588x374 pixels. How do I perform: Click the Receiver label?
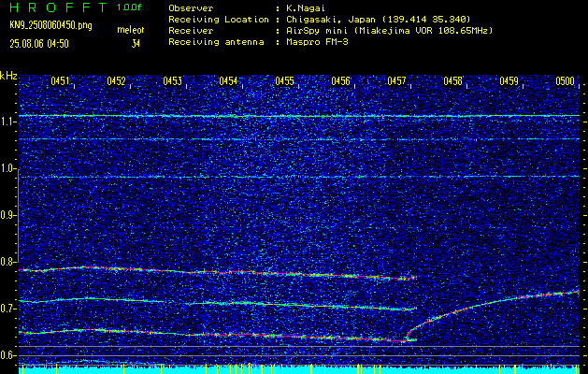click(x=192, y=31)
